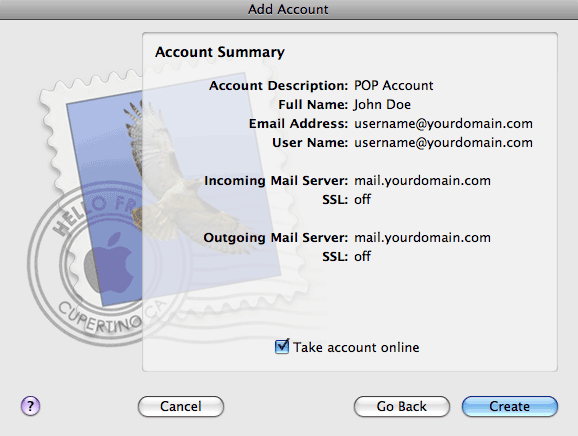Select the POP Account description value
The image size is (578, 436).
(x=394, y=86)
